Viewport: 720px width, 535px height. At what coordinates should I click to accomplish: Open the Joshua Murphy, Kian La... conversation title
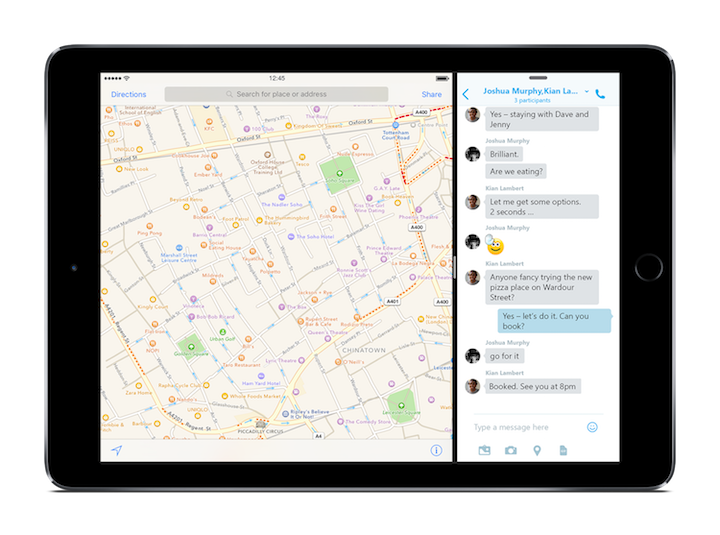pyautogui.click(x=530, y=91)
